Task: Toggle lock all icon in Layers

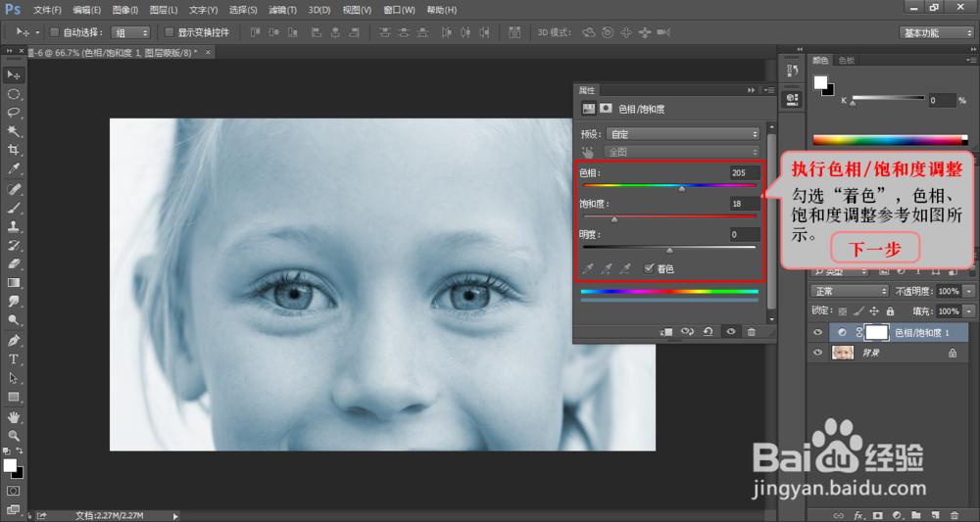Action: pyautogui.click(x=890, y=311)
